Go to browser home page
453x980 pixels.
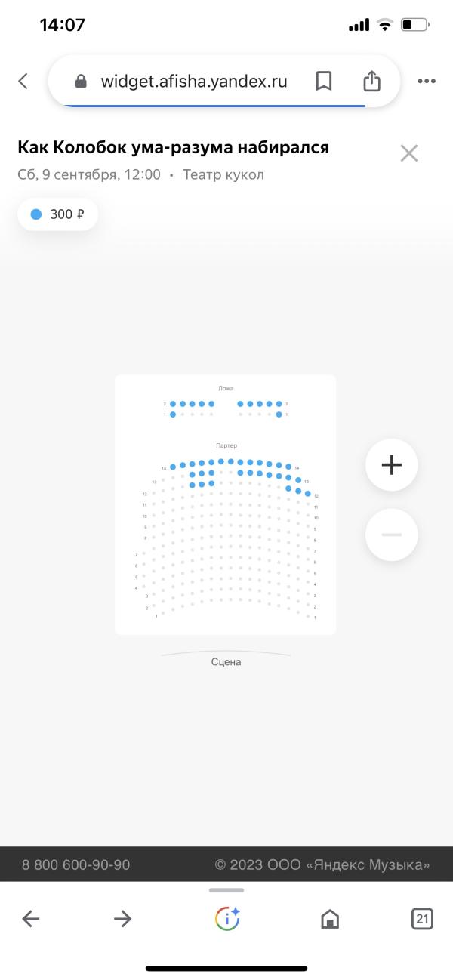click(330, 918)
